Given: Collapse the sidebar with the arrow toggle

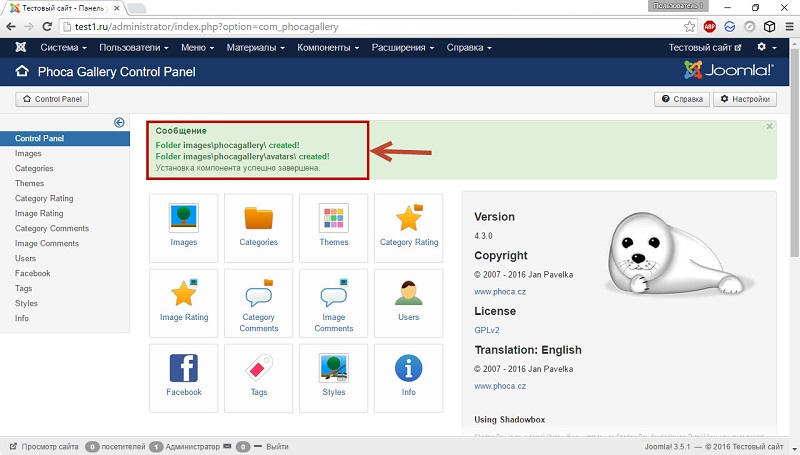Looking at the screenshot, I should click(x=119, y=122).
